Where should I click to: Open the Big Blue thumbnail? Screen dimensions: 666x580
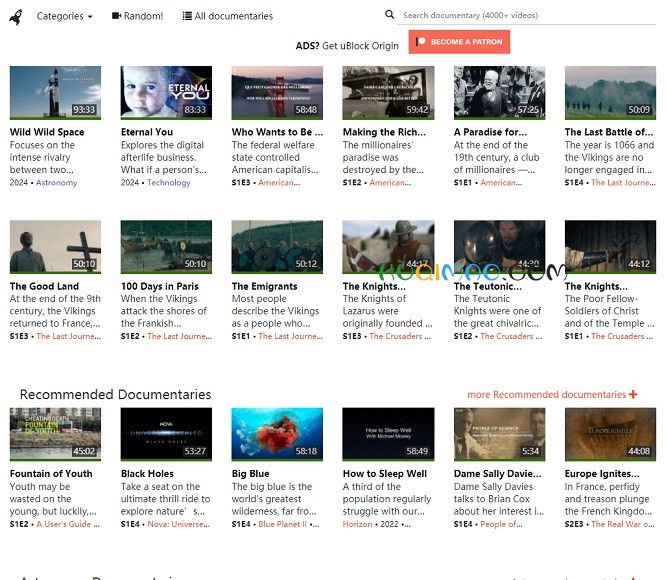277,434
